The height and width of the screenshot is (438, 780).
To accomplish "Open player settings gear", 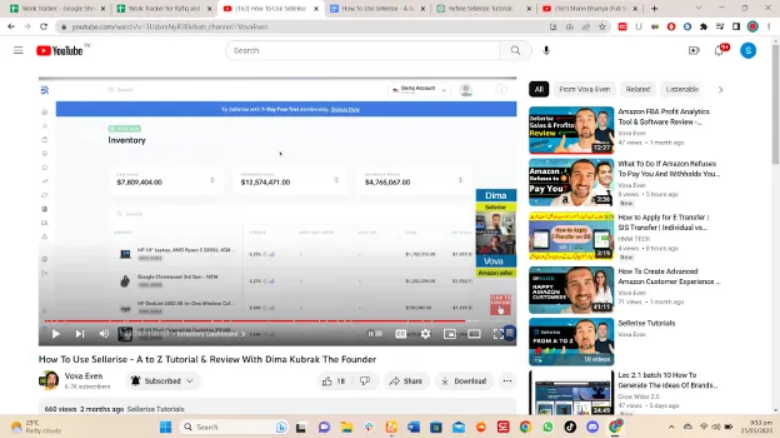I will (x=425, y=334).
